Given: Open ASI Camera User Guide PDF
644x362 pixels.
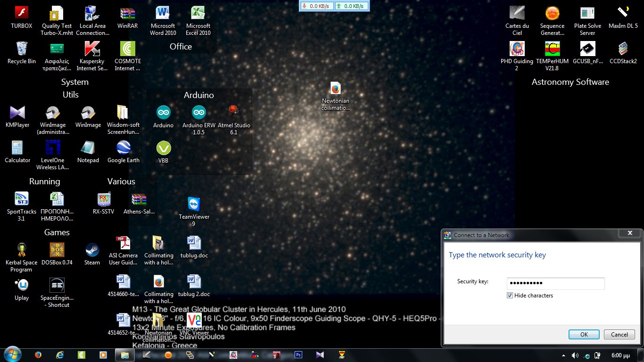Looking at the screenshot, I should 123,251.
